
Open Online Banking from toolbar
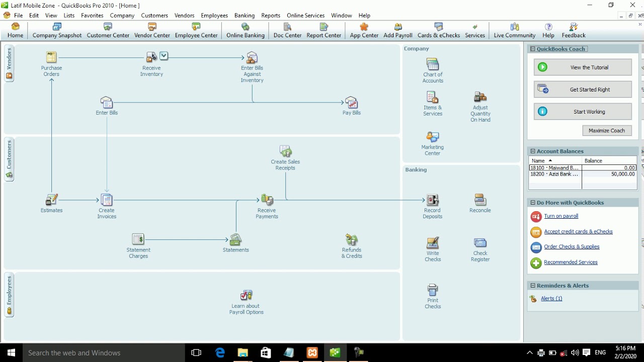click(x=246, y=30)
